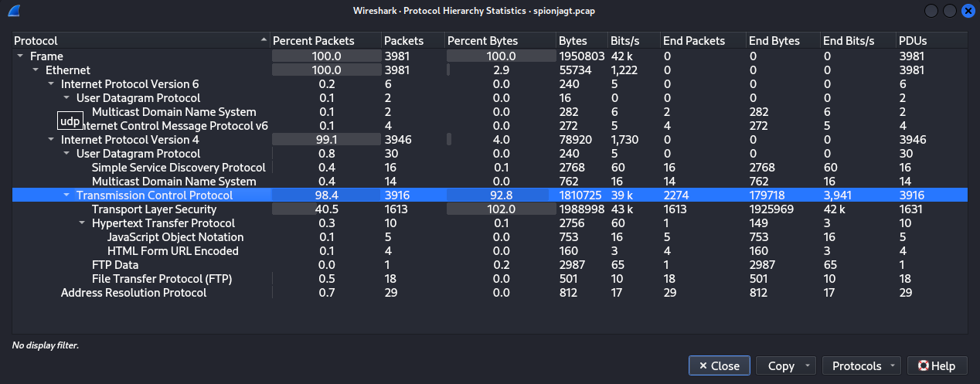Select the Transport Layer Security row
This screenshot has height=384, width=980.
(x=154, y=209)
